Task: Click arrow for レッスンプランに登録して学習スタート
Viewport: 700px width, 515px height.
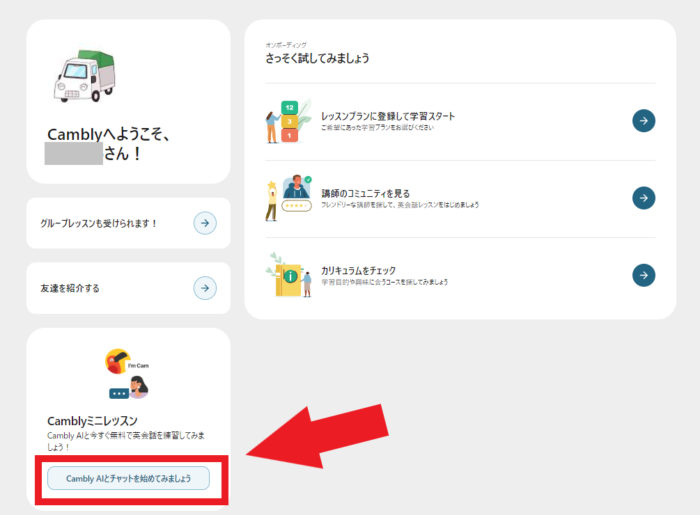Action: pos(643,120)
